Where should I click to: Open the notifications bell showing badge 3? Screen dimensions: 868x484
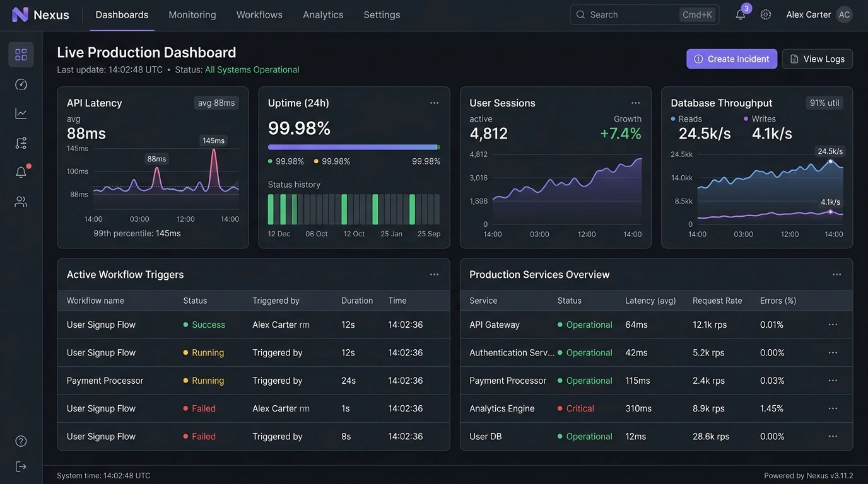pos(741,14)
